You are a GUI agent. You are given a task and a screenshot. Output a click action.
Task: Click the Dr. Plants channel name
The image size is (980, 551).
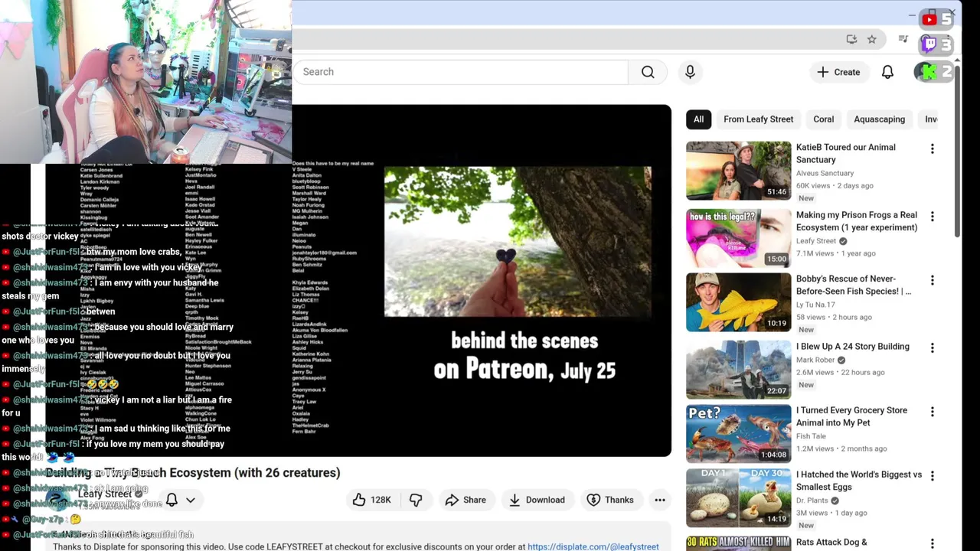click(812, 500)
